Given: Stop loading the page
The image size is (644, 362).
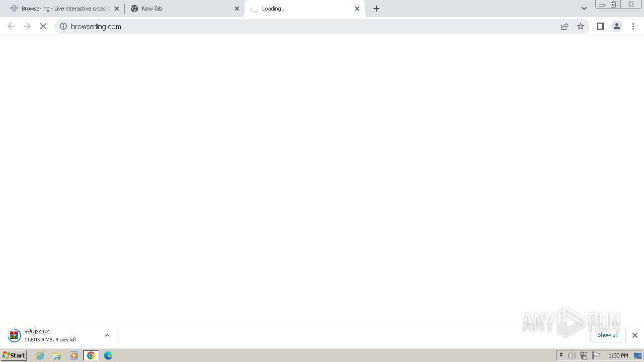Looking at the screenshot, I should (43, 26).
